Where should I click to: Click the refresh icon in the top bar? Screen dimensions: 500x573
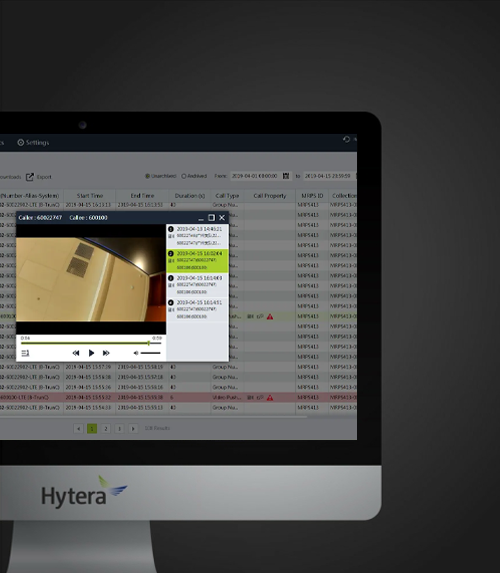[346, 139]
